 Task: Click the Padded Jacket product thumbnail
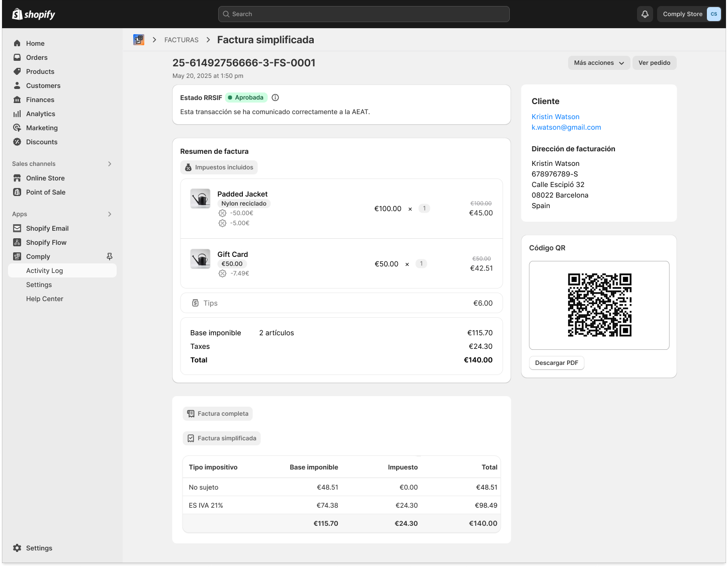[x=200, y=199]
